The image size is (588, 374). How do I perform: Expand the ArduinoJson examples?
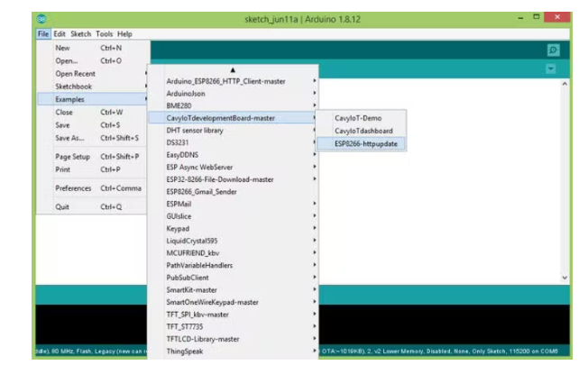tap(234, 94)
